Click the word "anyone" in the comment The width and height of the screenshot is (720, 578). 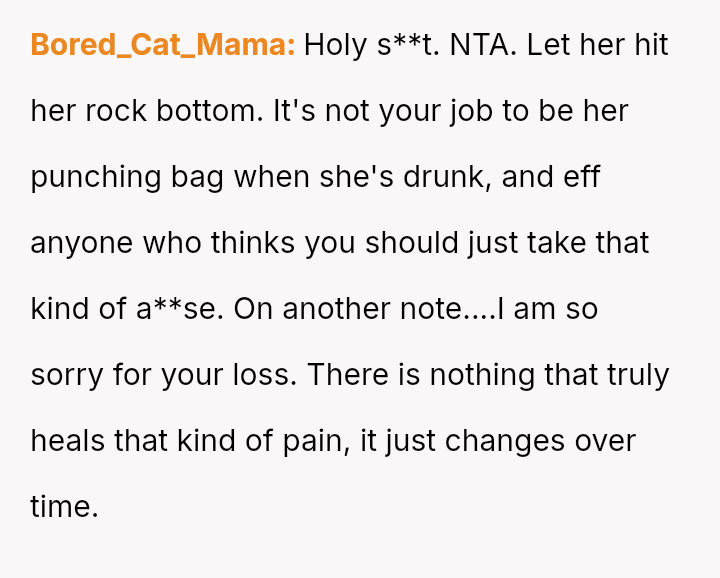pyautogui.click(x=82, y=243)
